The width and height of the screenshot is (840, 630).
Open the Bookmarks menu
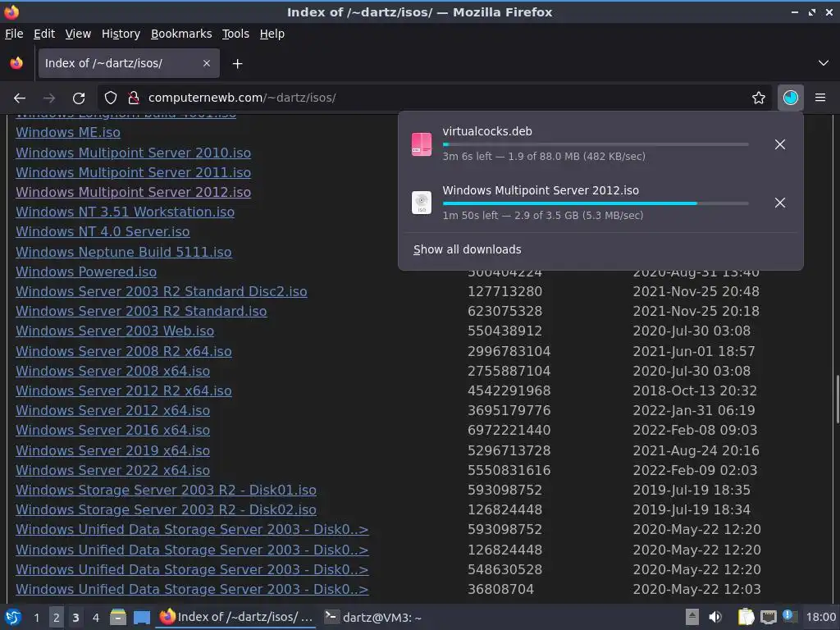tap(181, 34)
